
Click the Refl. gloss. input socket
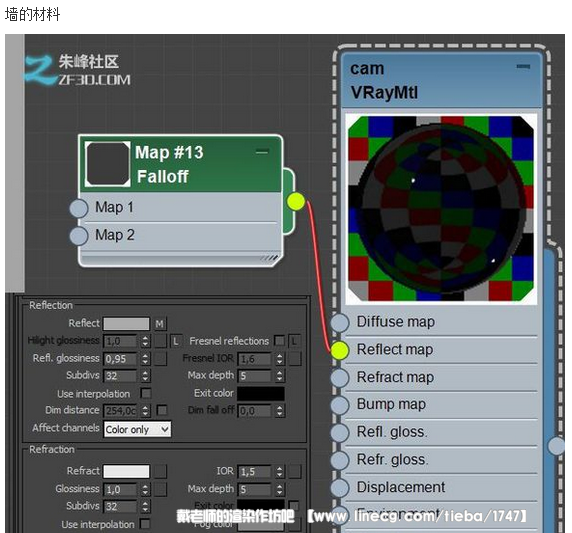340,432
